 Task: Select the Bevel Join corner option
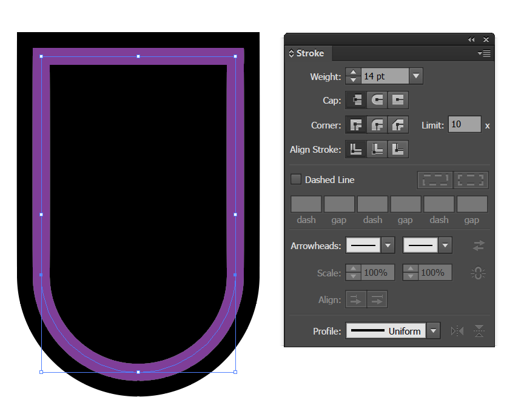pos(397,124)
